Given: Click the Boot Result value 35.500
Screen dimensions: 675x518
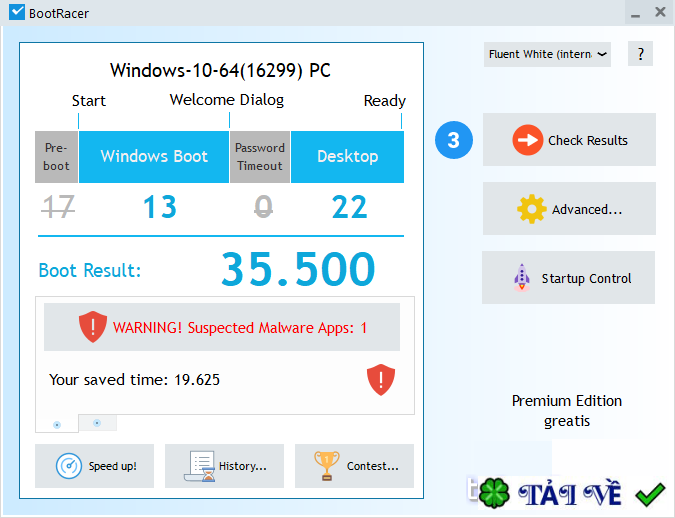Looking at the screenshot, I should (x=298, y=270).
